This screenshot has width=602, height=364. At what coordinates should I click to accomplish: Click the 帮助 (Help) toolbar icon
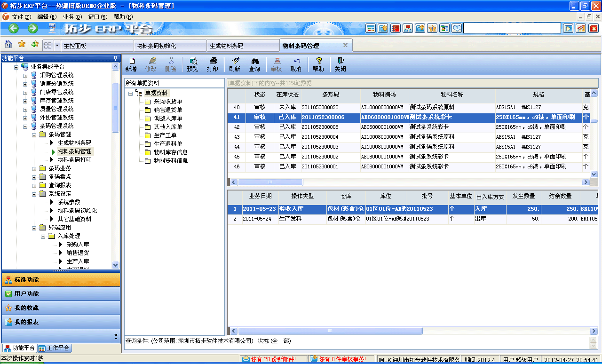319,64
